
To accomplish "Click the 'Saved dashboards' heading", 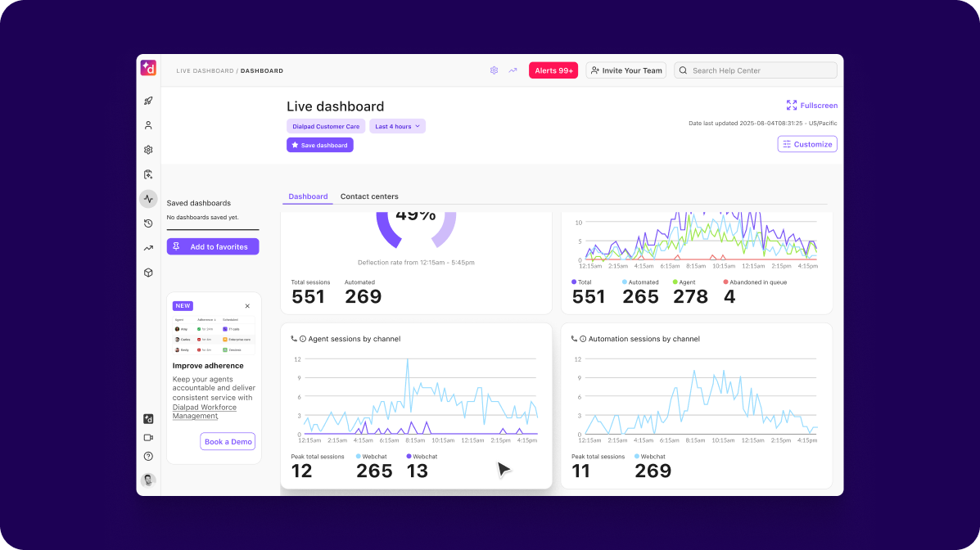I will [199, 203].
